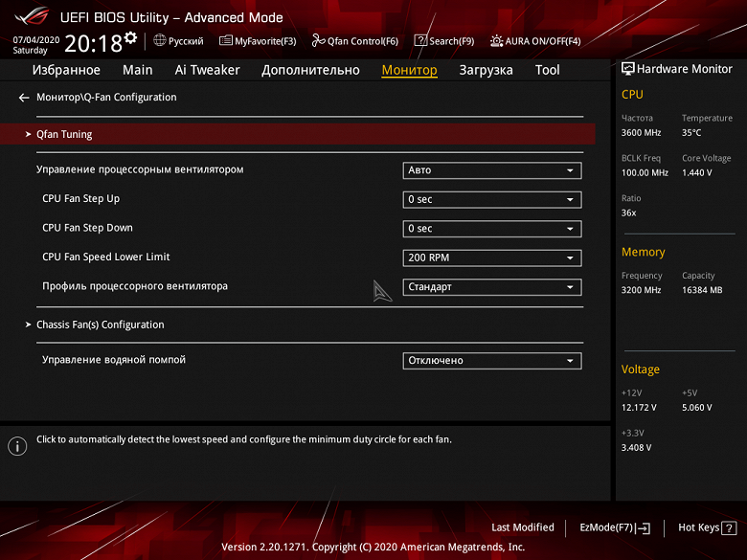Viewport: 747px width, 560px height.
Task: Toggle AURA ON/OFF(F4) light icon
Action: (496, 40)
